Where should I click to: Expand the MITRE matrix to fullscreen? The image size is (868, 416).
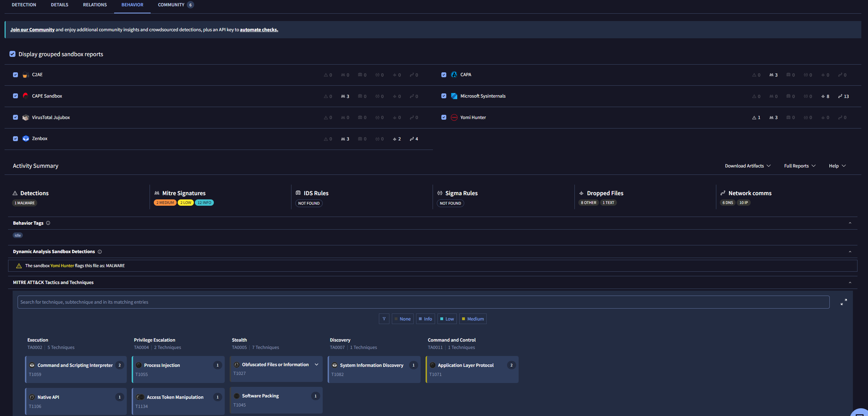[x=844, y=302]
